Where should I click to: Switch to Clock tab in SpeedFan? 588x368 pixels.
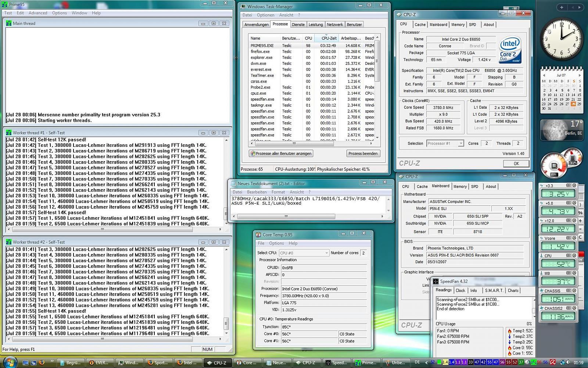click(460, 290)
